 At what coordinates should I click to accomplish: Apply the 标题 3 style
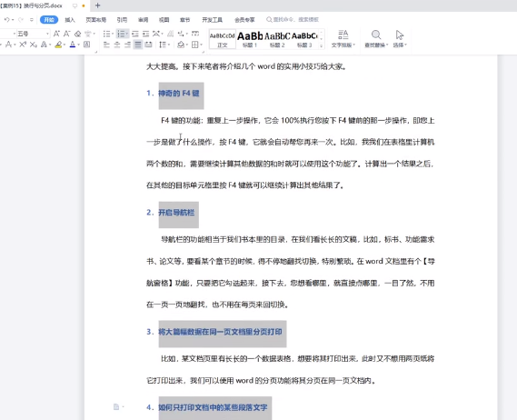pyautogui.click(x=304, y=39)
